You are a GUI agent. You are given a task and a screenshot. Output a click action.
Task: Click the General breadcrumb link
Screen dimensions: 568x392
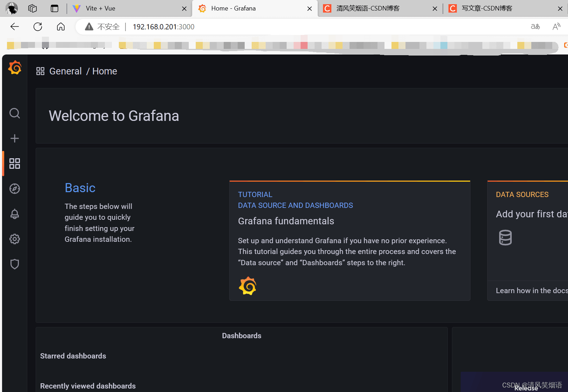tap(65, 71)
